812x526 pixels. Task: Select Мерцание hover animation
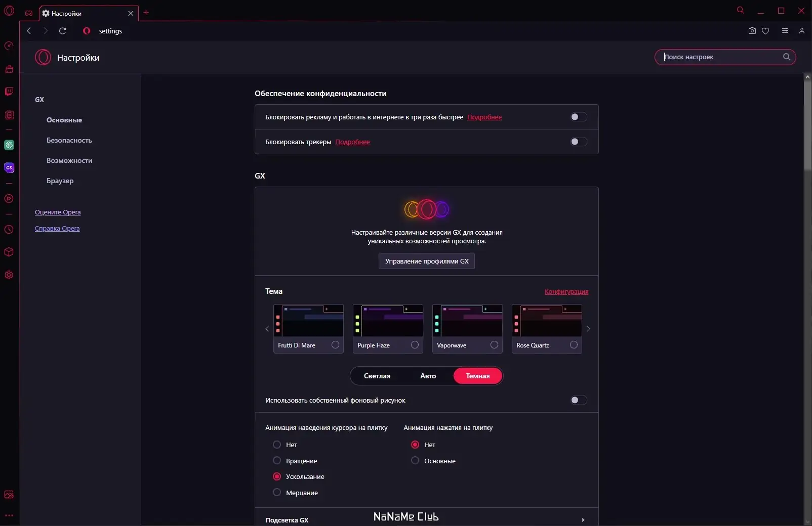click(x=277, y=492)
